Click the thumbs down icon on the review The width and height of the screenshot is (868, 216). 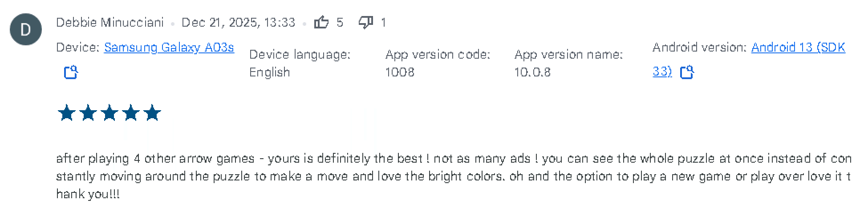coord(365,22)
